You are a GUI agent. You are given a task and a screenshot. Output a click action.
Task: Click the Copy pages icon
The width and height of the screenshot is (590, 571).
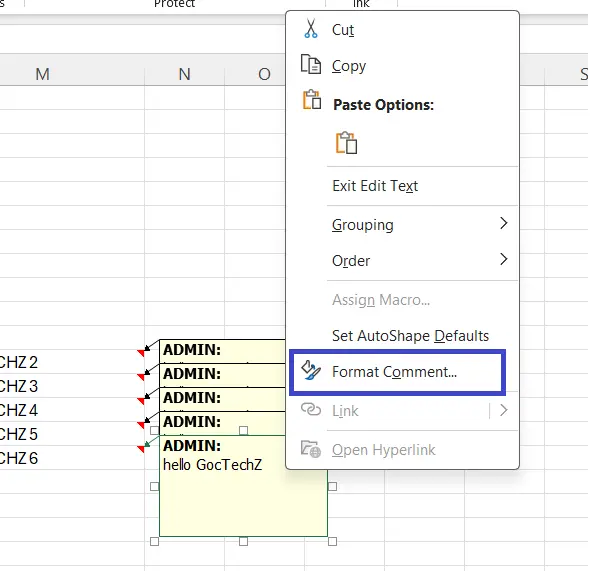pos(311,64)
